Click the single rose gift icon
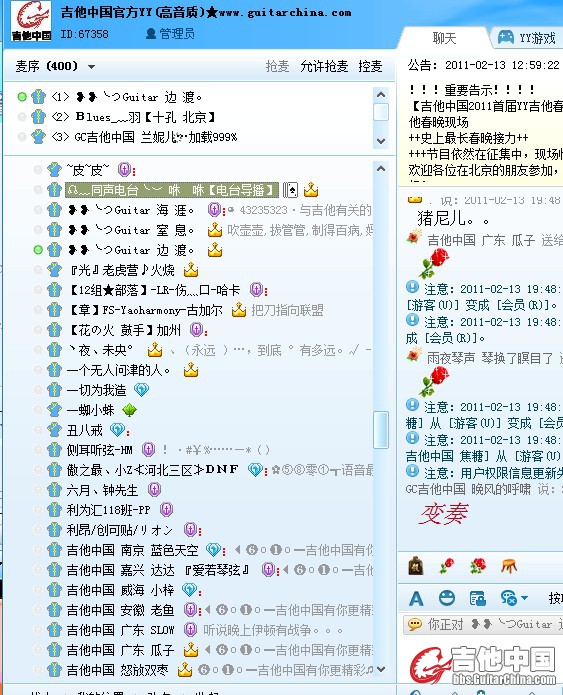Image resolution: width=563 pixels, height=695 pixels. (446, 566)
